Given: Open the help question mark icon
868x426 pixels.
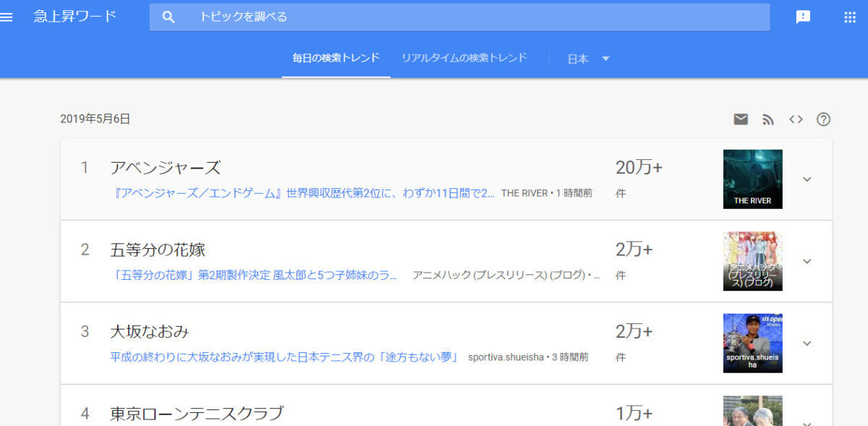Looking at the screenshot, I should (823, 119).
